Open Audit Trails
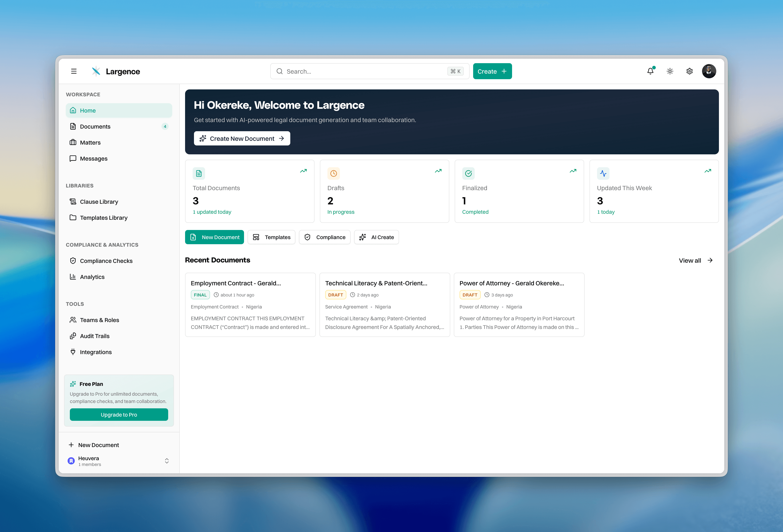783x532 pixels. [94, 336]
